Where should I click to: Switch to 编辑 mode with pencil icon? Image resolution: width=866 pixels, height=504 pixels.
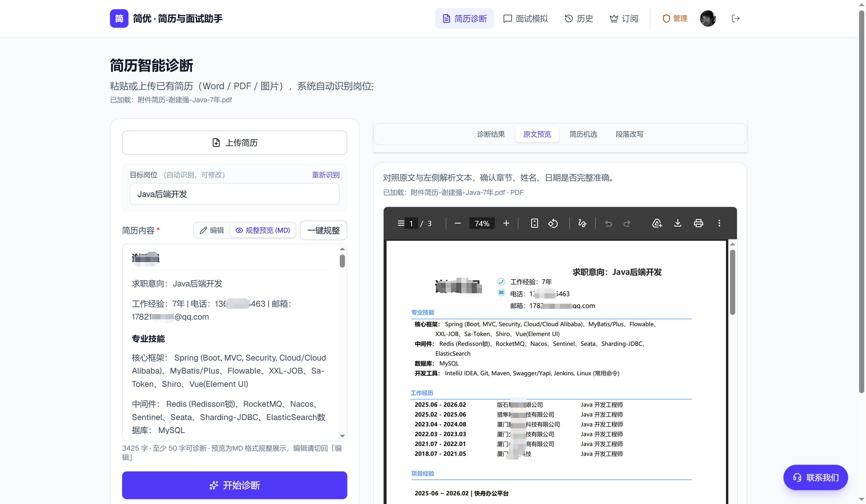[212, 230]
